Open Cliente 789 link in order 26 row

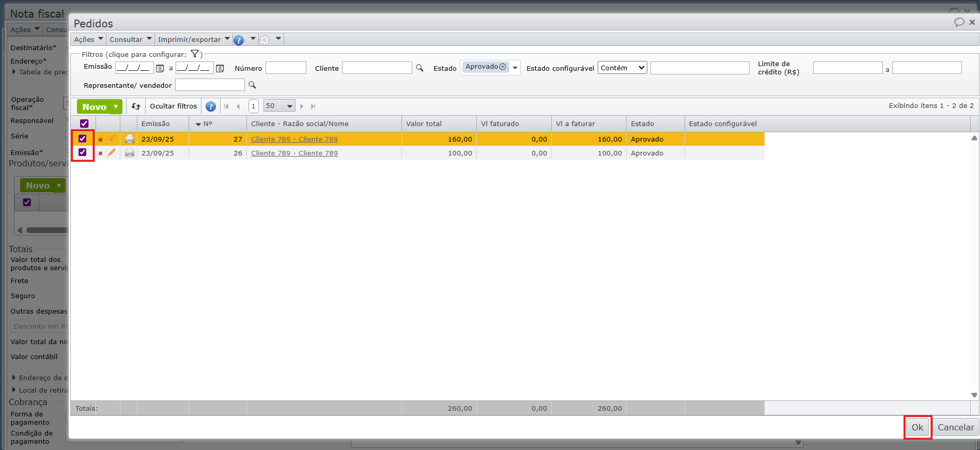pos(294,153)
